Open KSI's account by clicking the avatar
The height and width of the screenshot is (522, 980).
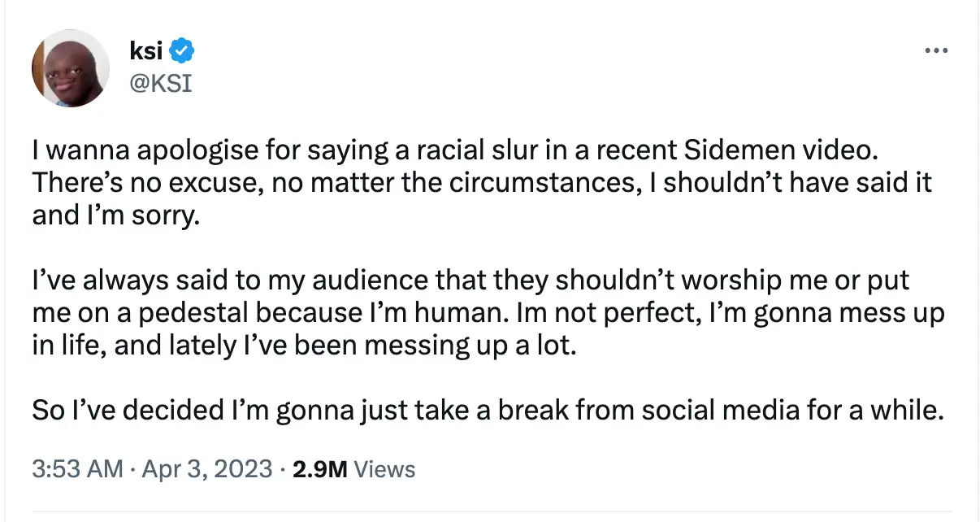click(x=70, y=68)
